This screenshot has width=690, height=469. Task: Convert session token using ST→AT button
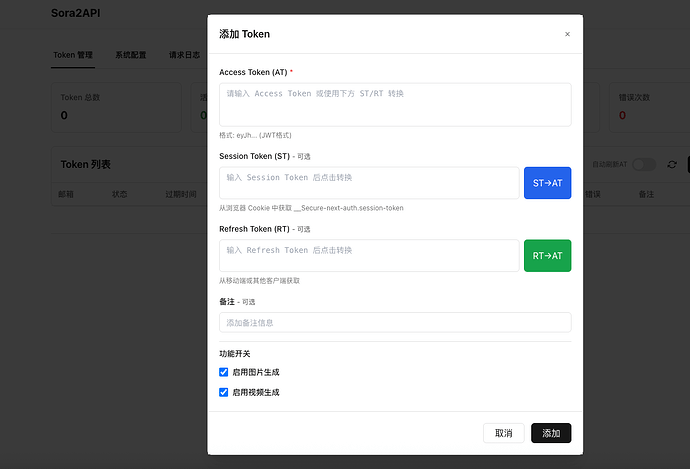(x=547, y=183)
